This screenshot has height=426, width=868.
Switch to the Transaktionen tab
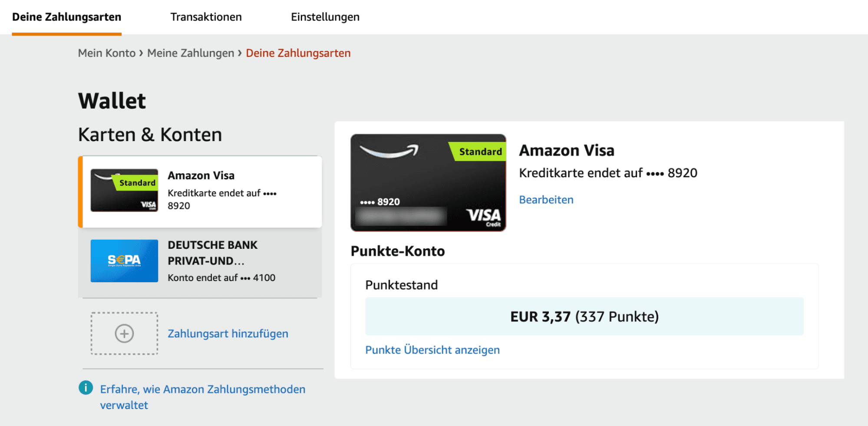(206, 17)
